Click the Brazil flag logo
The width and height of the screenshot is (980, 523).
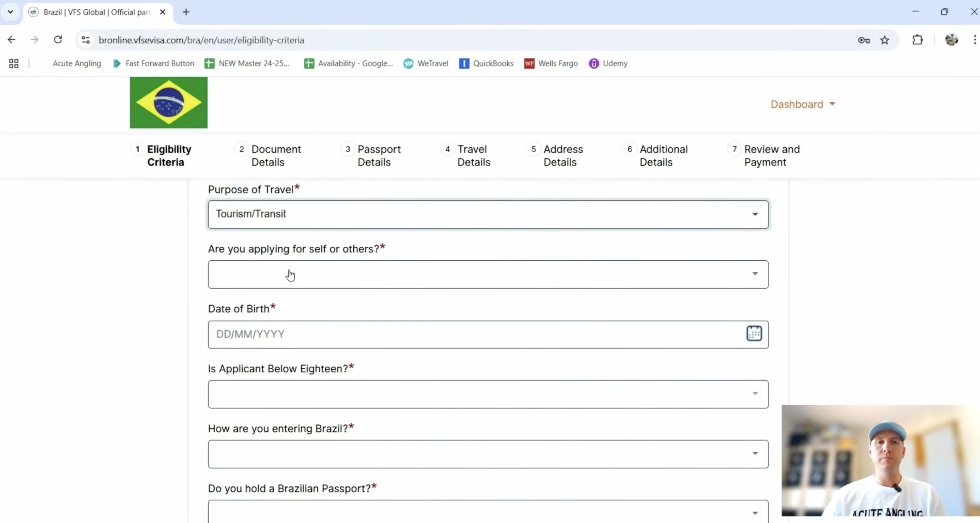[169, 103]
